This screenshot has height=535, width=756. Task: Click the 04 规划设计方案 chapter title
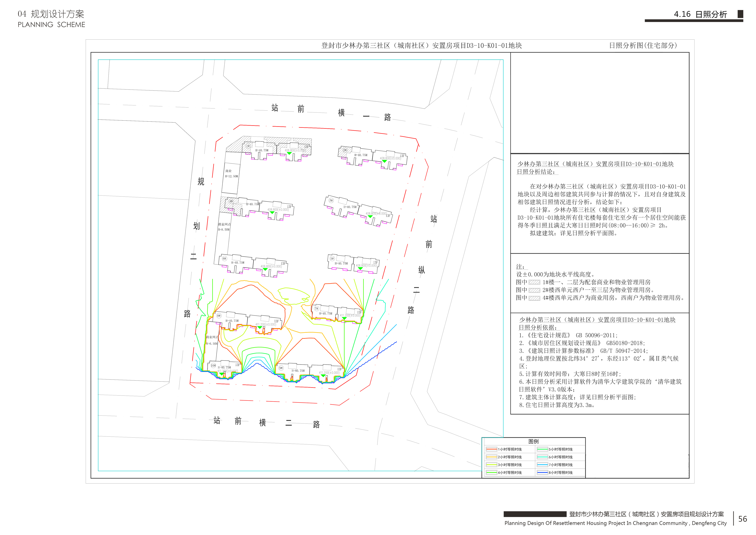click(x=51, y=14)
